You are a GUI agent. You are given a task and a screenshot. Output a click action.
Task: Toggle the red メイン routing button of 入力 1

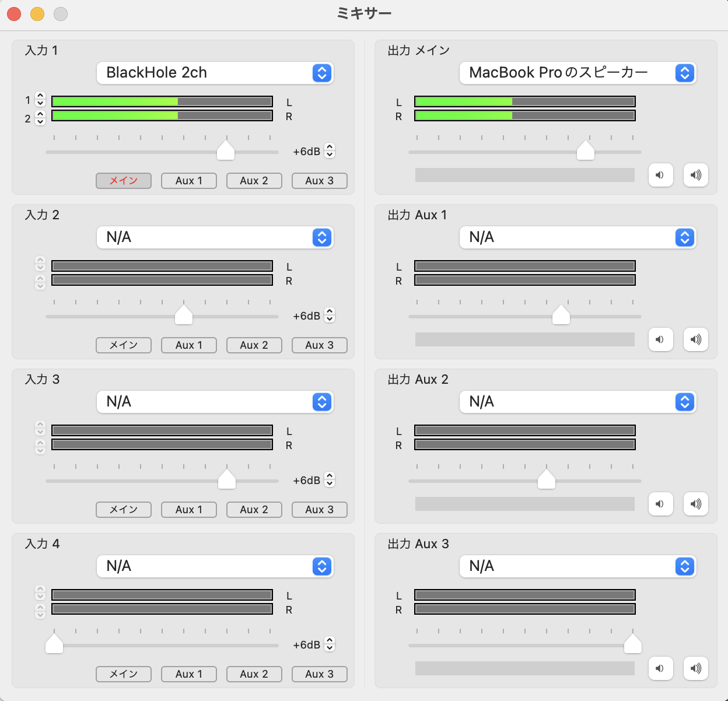(124, 181)
